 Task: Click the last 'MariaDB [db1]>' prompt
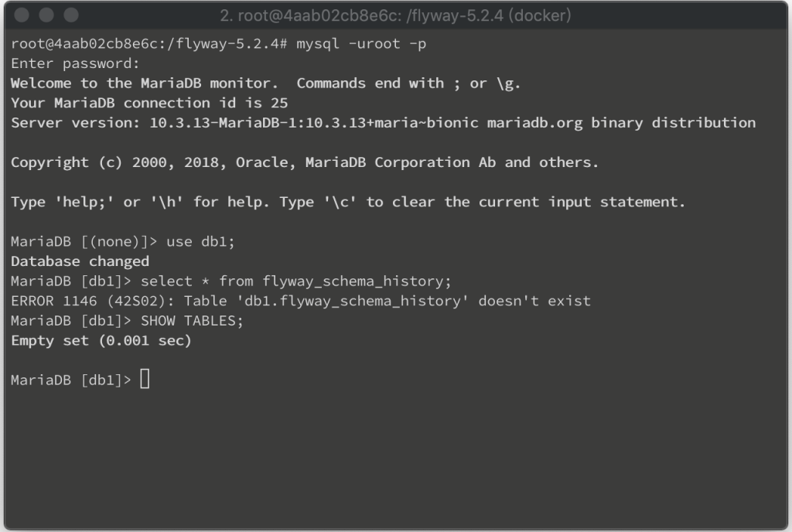tap(70, 380)
